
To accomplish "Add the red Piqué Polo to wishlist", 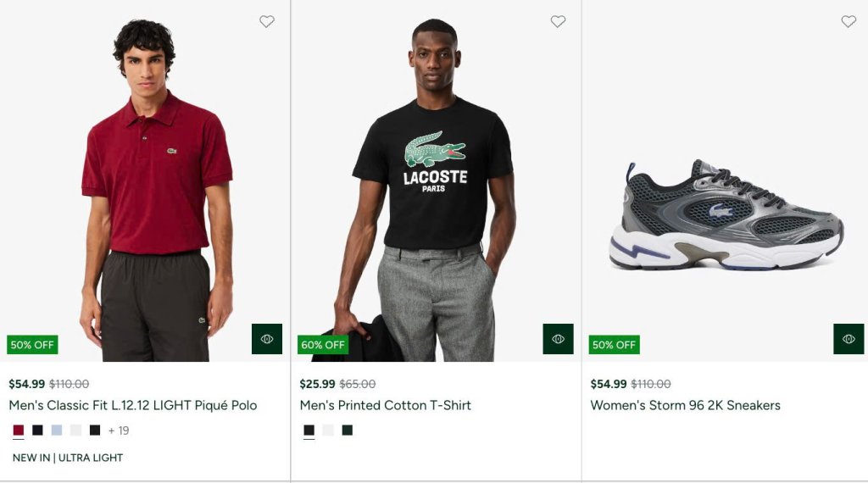I will 267,21.
